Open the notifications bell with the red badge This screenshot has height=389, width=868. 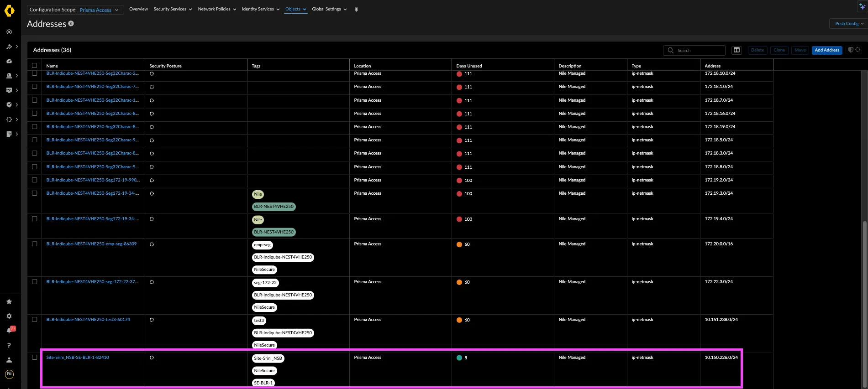point(10,330)
